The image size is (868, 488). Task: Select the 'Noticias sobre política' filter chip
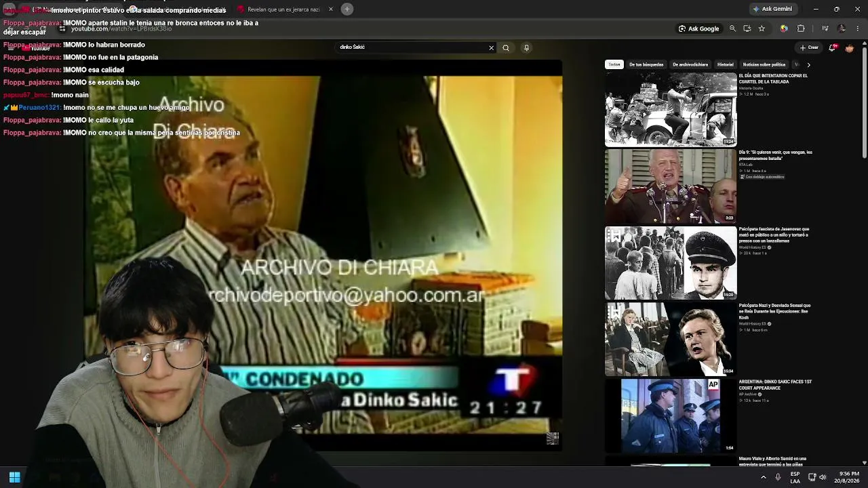(764, 64)
